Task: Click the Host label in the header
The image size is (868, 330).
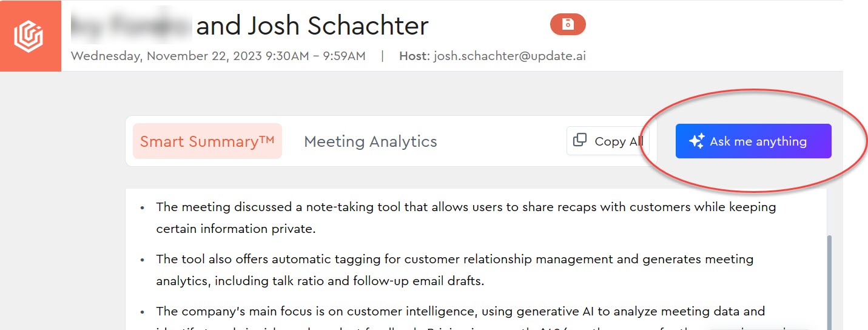Action: 414,56
